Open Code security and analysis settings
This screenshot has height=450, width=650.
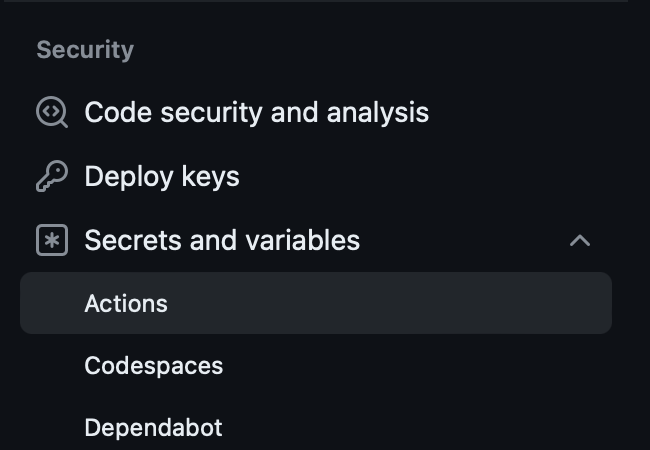(x=257, y=112)
